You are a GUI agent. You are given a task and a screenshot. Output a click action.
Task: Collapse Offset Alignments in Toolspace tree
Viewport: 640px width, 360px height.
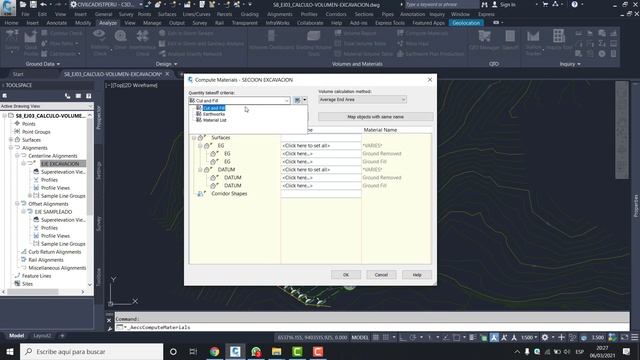pos(17,204)
